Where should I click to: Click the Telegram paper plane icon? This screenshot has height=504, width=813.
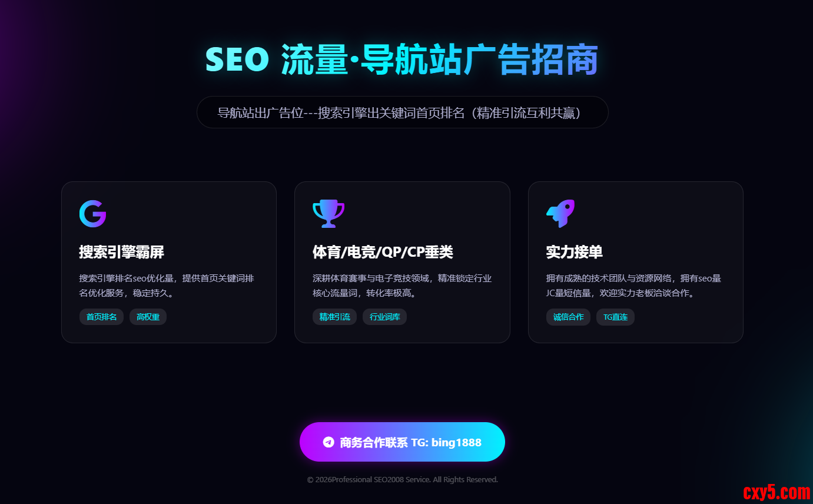[x=329, y=442]
